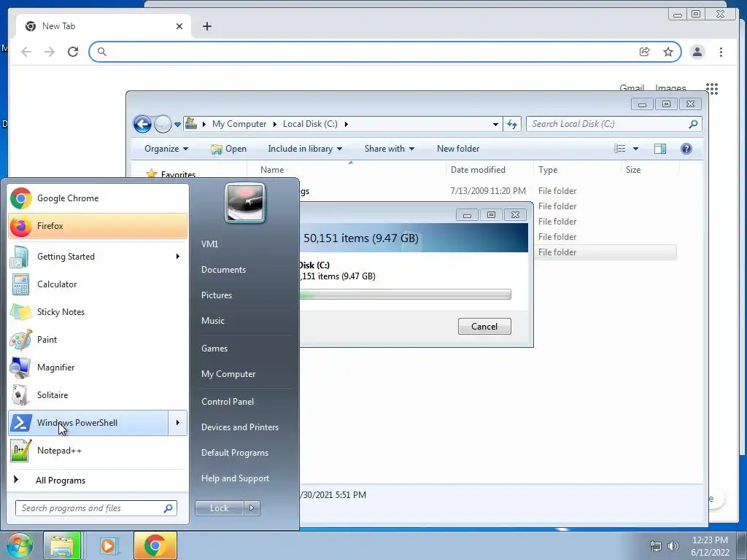Open Help and Support
Image resolution: width=747 pixels, height=560 pixels.
pyautogui.click(x=235, y=478)
